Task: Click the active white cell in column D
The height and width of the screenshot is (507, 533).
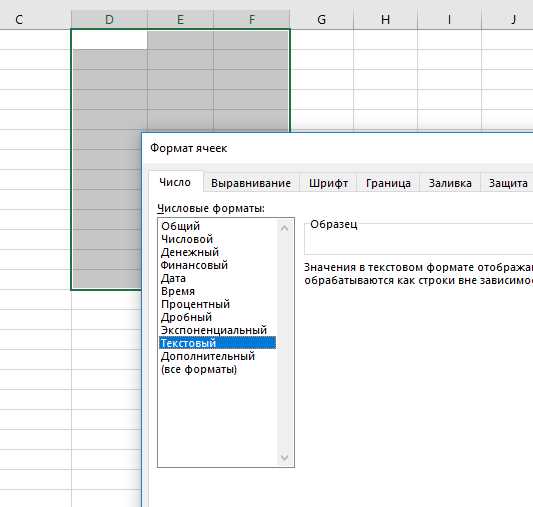Action: pyautogui.click(x=110, y=40)
